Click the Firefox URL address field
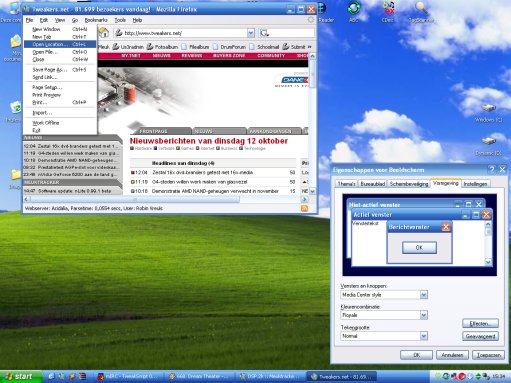Image resolution: width=511 pixels, height=383 pixels. 185,33
